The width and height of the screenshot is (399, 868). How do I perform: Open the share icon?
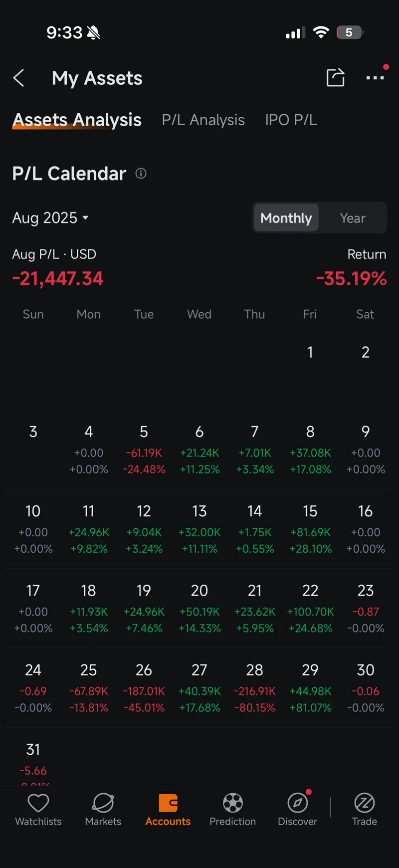click(336, 77)
